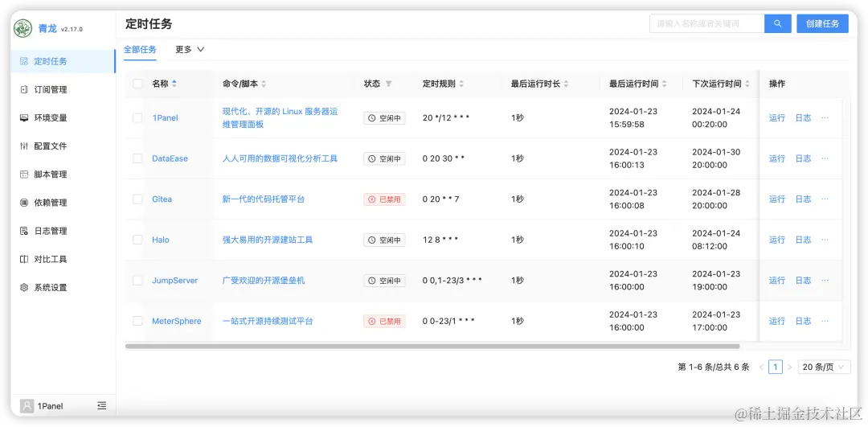868x427 pixels.
Task: Check the 1Panel row checkbox
Action: [137, 118]
